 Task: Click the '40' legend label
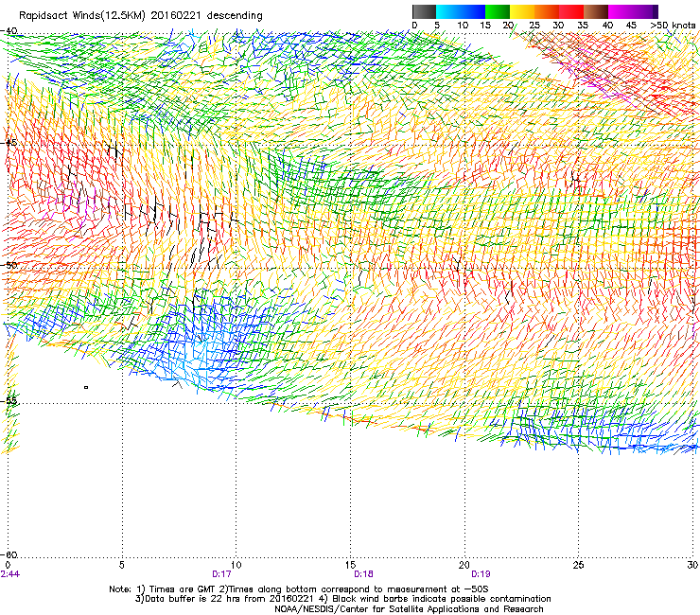pyautogui.click(x=607, y=26)
